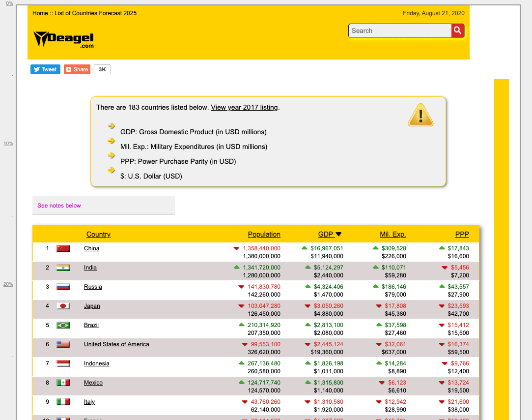Click Mexico's red down arrow for Mil. Exp.
Screen dimensions: 532x420
(x=382, y=383)
